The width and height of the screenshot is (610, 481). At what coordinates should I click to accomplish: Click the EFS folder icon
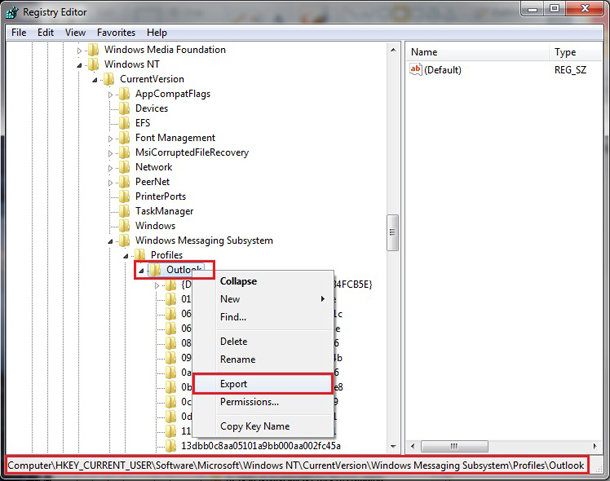pos(124,123)
